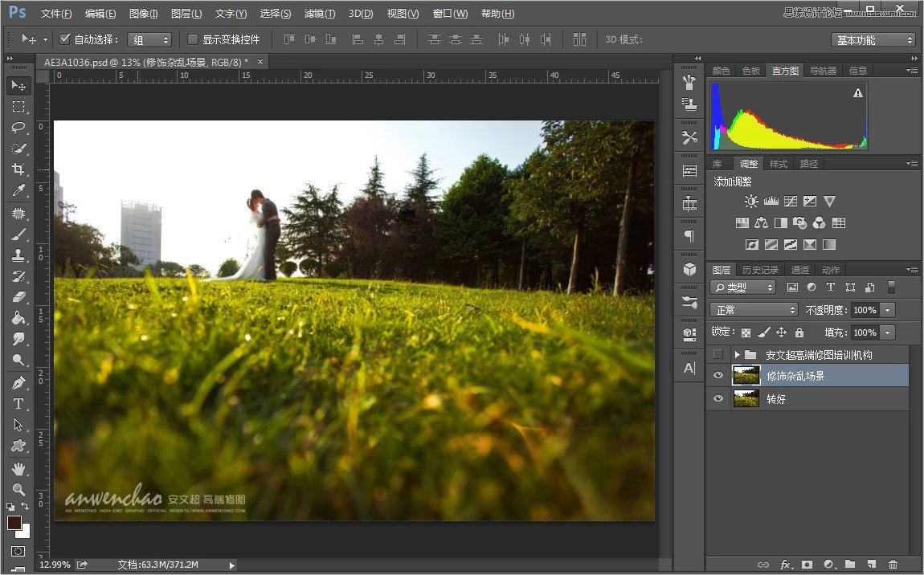Expand the 安文超高端修图培训机构 layer group
This screenshot has height=575, width=924.
737,354
